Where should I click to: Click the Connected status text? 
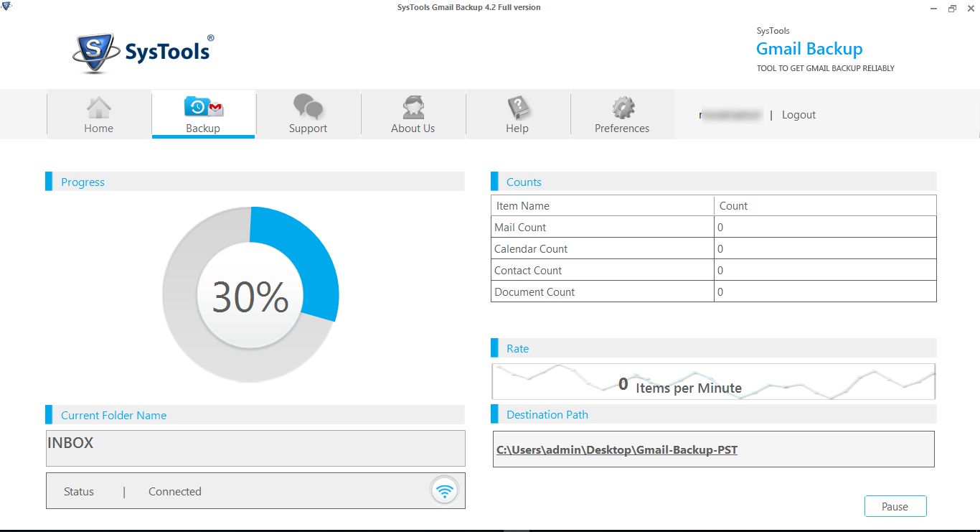pos(175,492)
